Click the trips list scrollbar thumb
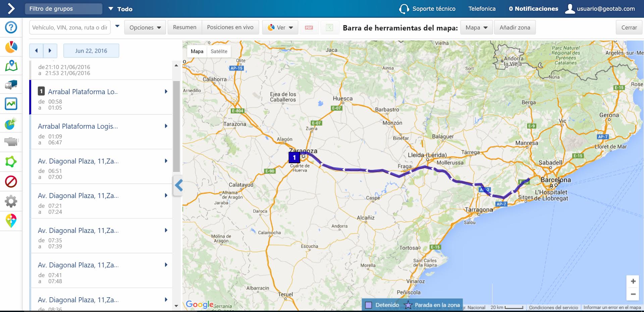Screen dimensions: 644x312 click(x=176, y=126)
